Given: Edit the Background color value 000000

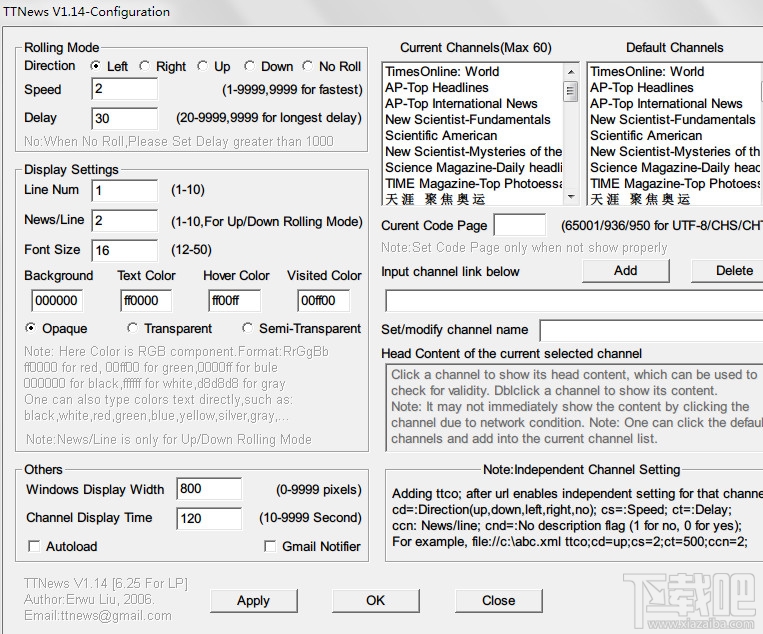Looking at the screenshot, I should 57,300.
